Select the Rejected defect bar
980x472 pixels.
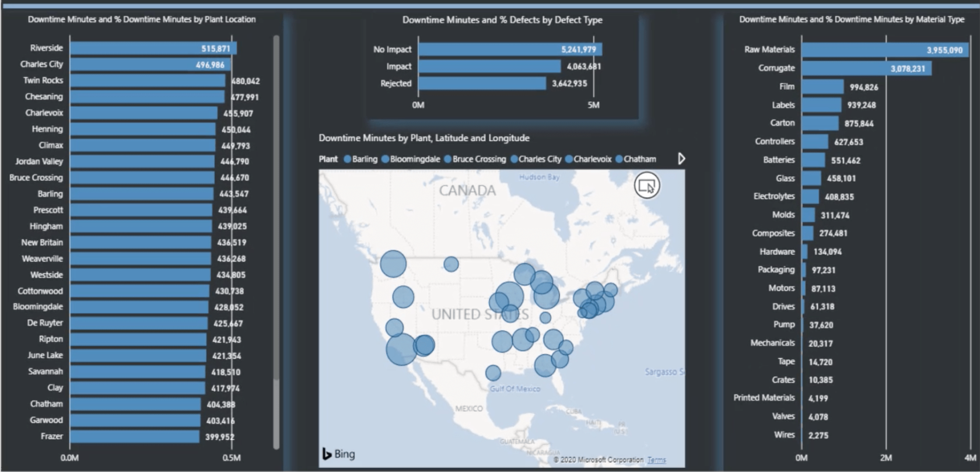482,83
